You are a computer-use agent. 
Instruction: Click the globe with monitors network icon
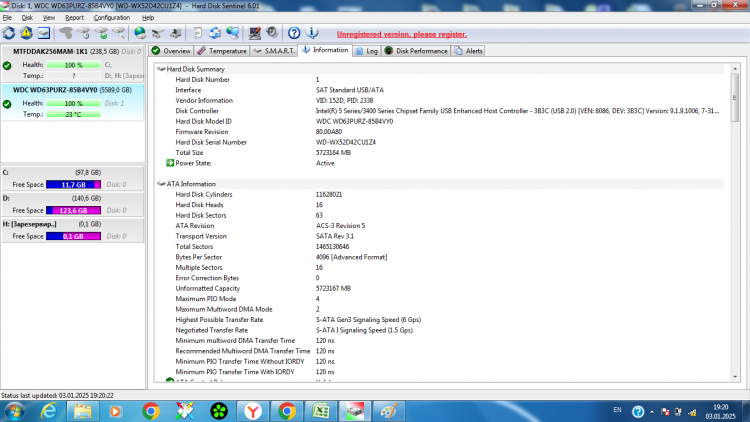(233, 33)
